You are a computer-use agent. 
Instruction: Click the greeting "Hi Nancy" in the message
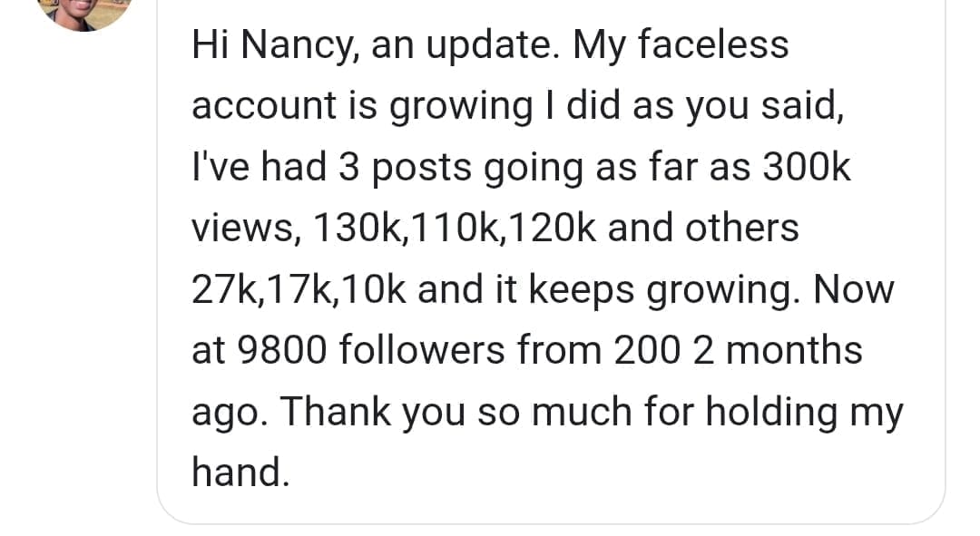(261, 45)
